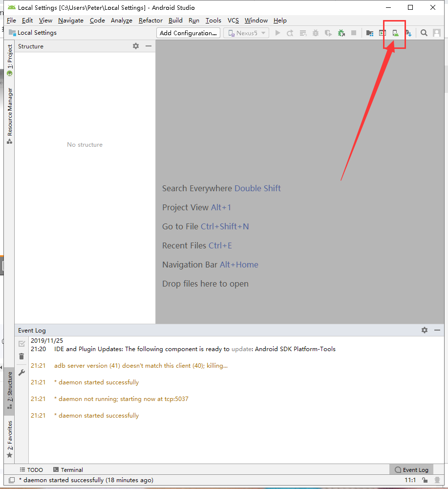Select the 7: Structure side tab
The width and height of the screenshot is (448, 489).
tap(10, 391)
